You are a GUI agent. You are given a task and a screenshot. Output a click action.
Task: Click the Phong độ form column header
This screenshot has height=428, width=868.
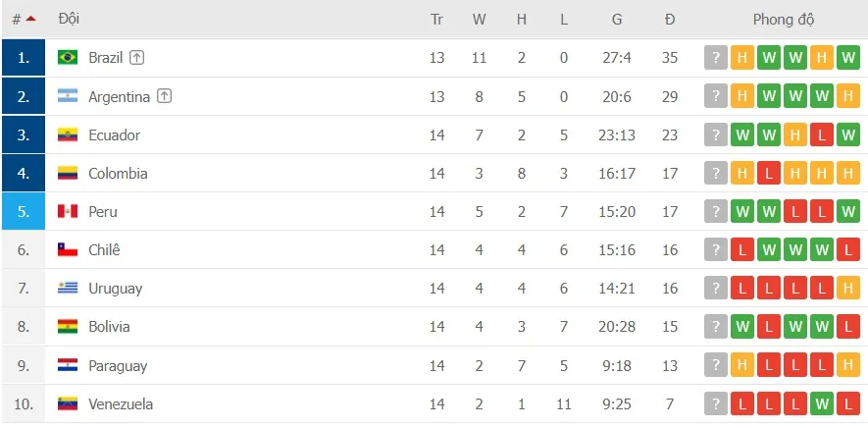click(783, 19)
